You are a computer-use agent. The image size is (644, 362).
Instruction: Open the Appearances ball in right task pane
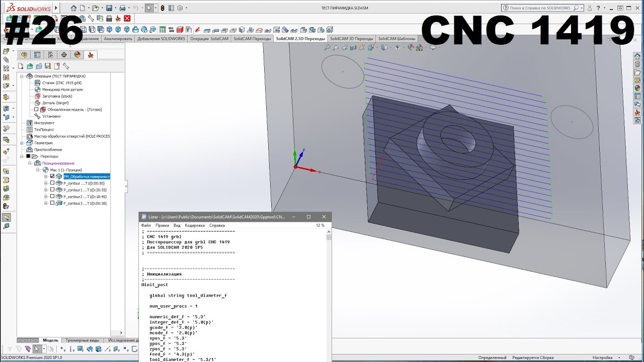(x=637, y=88)
